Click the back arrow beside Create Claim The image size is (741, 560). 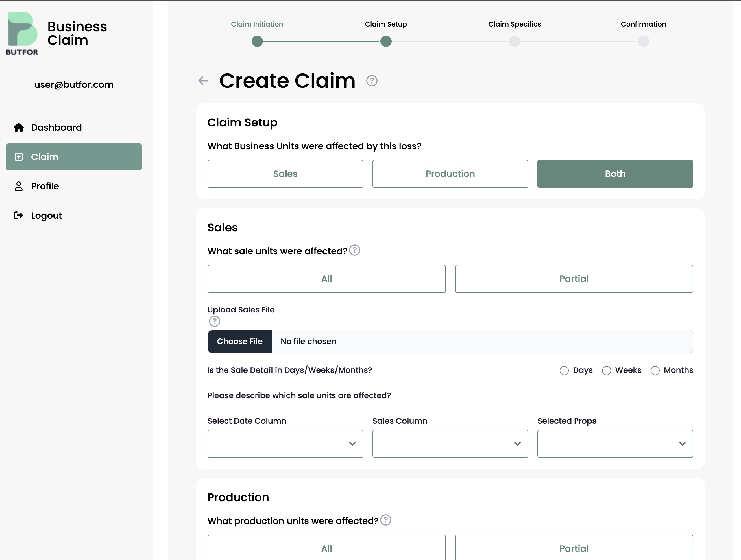tap(203, 81)
